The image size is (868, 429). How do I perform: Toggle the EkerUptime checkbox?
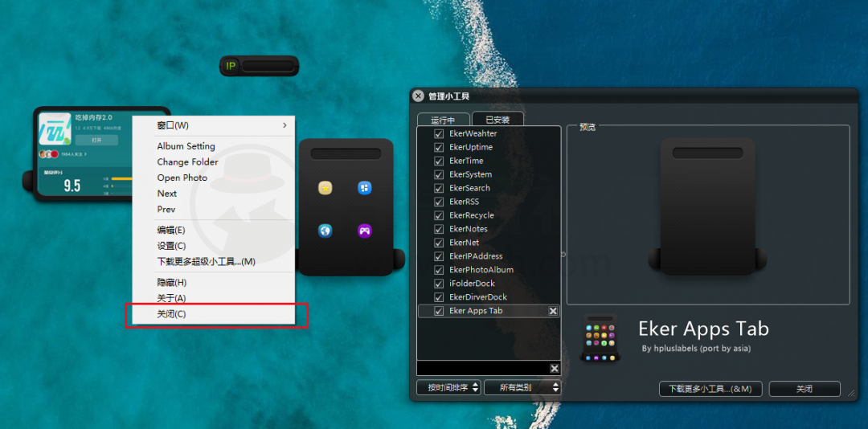click(439, 147)
